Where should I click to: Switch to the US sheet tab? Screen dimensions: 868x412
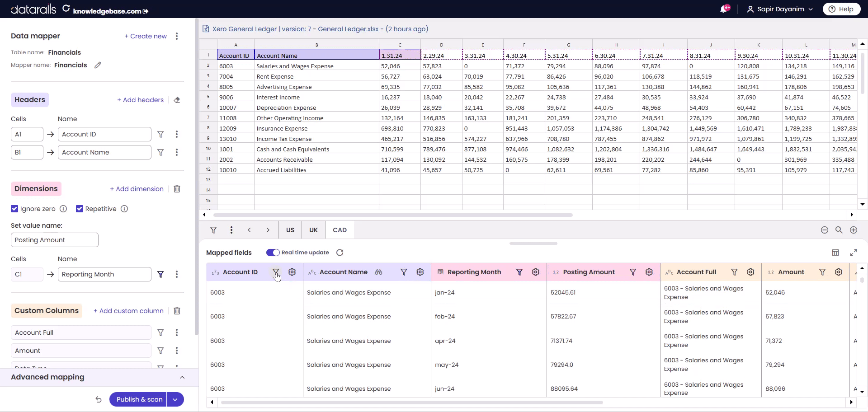(x=290, y=230)
